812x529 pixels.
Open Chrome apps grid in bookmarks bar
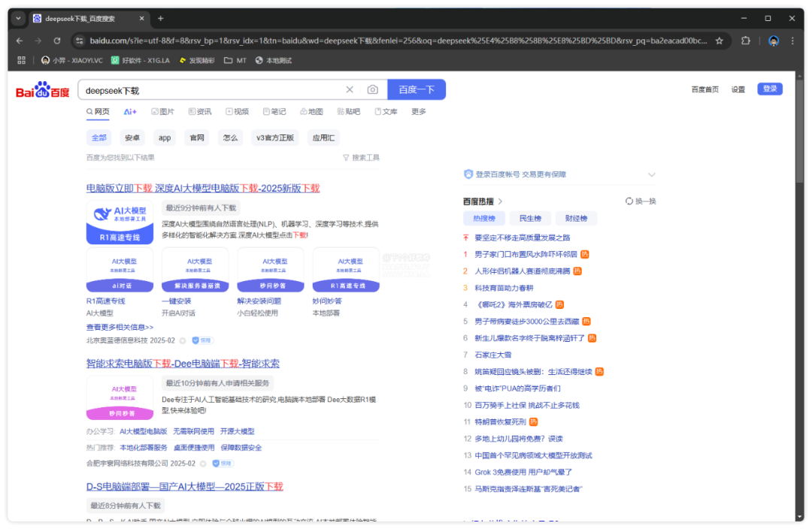pos(21,60)
